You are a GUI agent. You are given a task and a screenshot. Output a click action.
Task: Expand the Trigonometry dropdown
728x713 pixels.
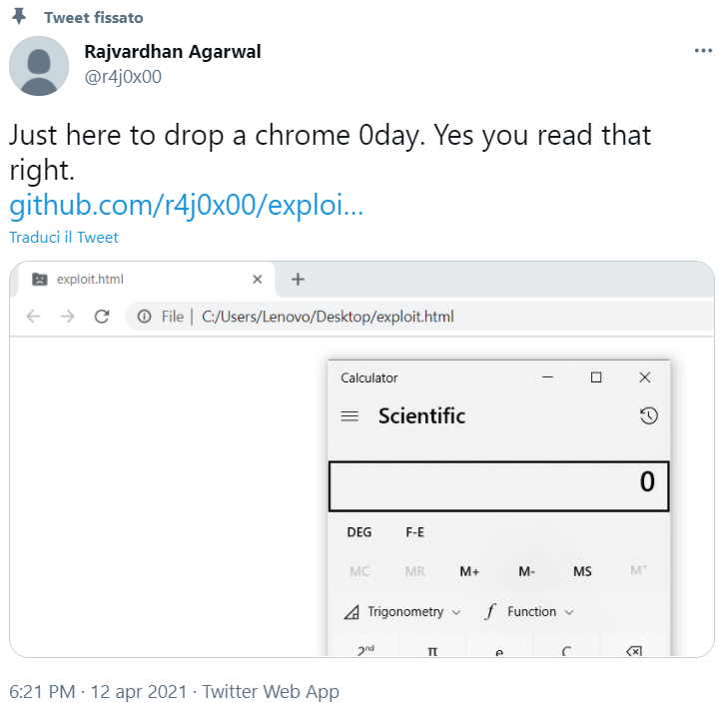point(402,611)
